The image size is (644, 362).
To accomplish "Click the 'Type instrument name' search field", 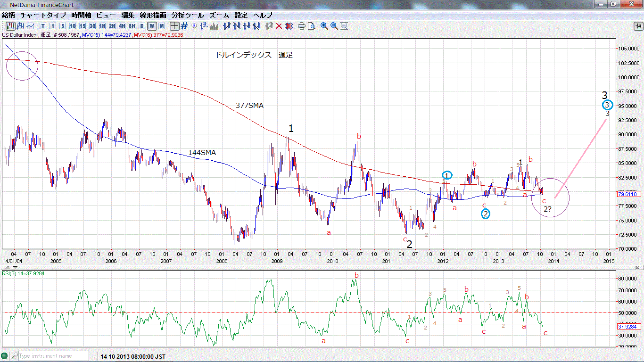I will pyautogui.click(x=53, y=356).
